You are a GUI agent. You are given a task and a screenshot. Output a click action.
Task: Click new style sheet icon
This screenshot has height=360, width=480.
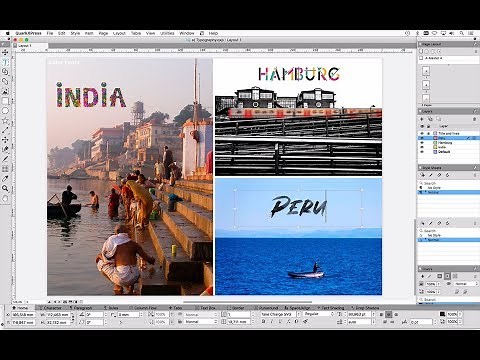[422, 175]
